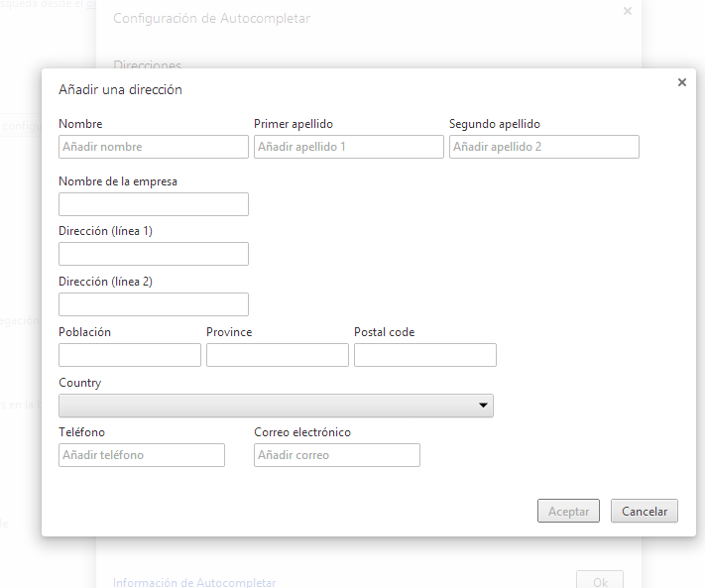
Task: Close the dimmed Configuración de Autocompletar dialog
Action: [627, 11]
